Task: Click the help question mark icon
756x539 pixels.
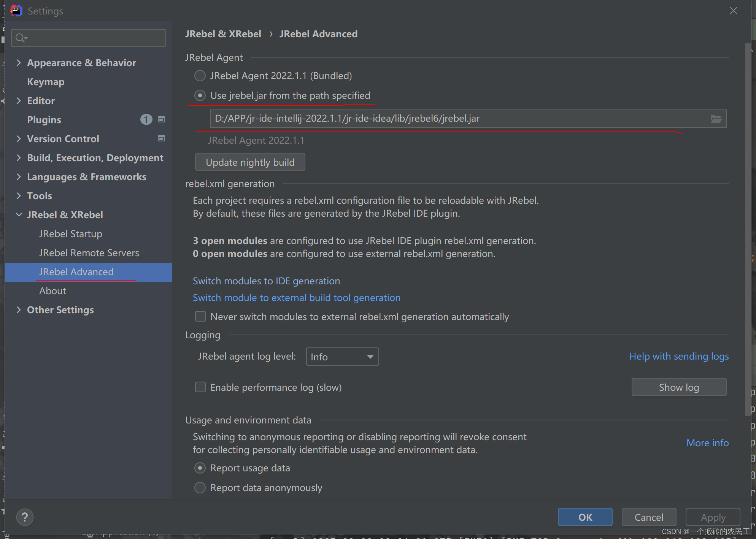Action: [x=25, y=517]
